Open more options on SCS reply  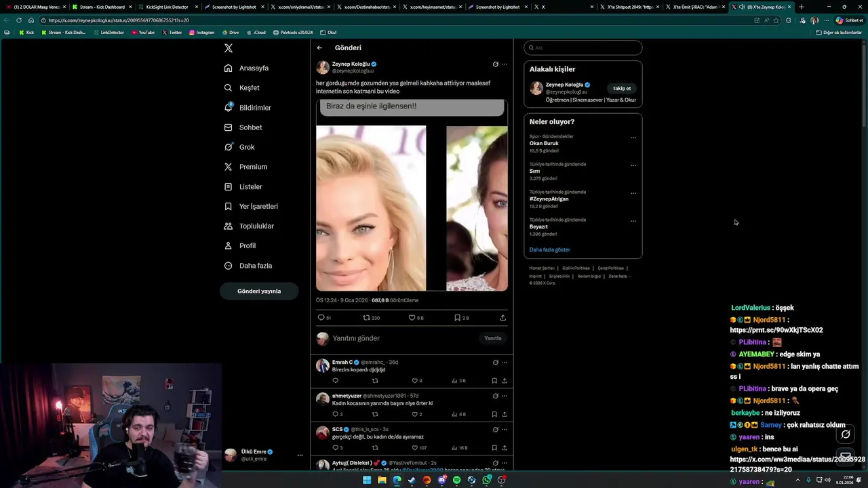pyautogui.click(x=505, y=429)
